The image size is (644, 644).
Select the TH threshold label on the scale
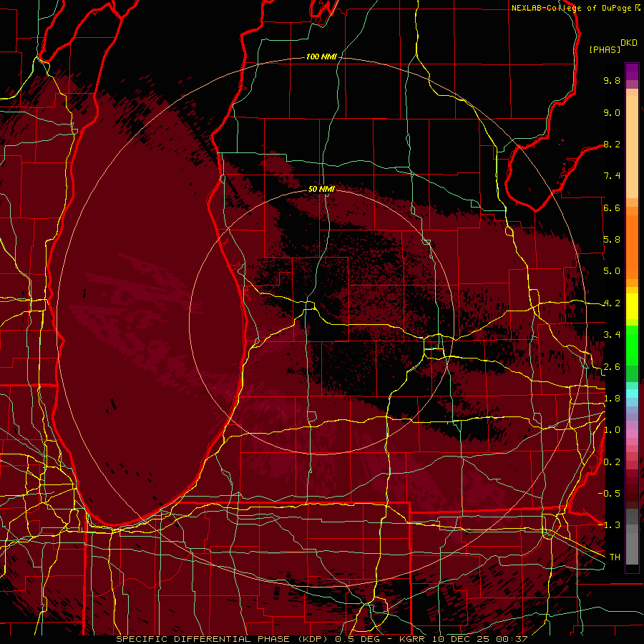(615, 557)
